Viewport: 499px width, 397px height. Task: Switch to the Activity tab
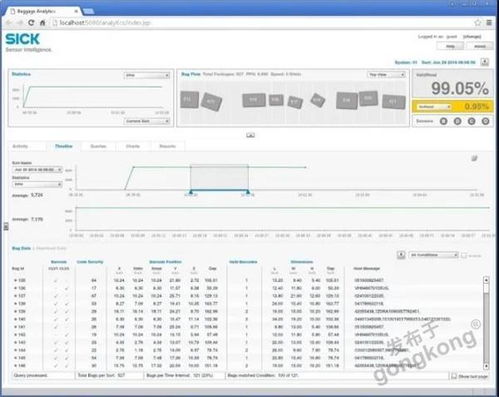(x=20, y=146)
